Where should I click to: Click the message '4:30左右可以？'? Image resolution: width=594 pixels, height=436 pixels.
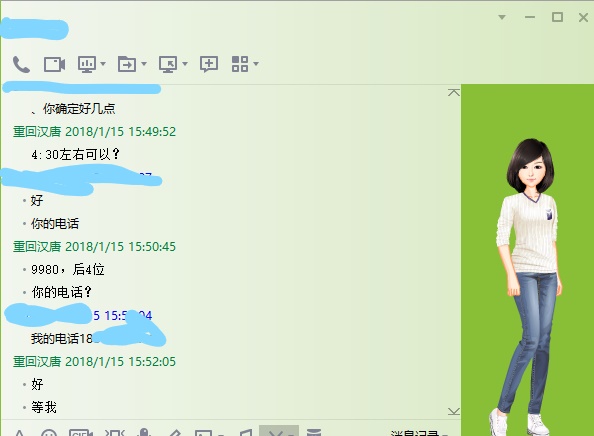(76, 154)
